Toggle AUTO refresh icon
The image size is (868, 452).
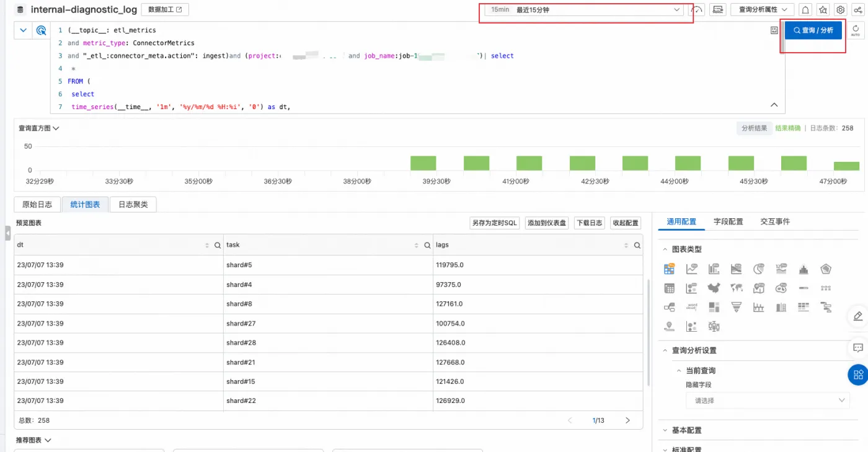coord(856,30)
